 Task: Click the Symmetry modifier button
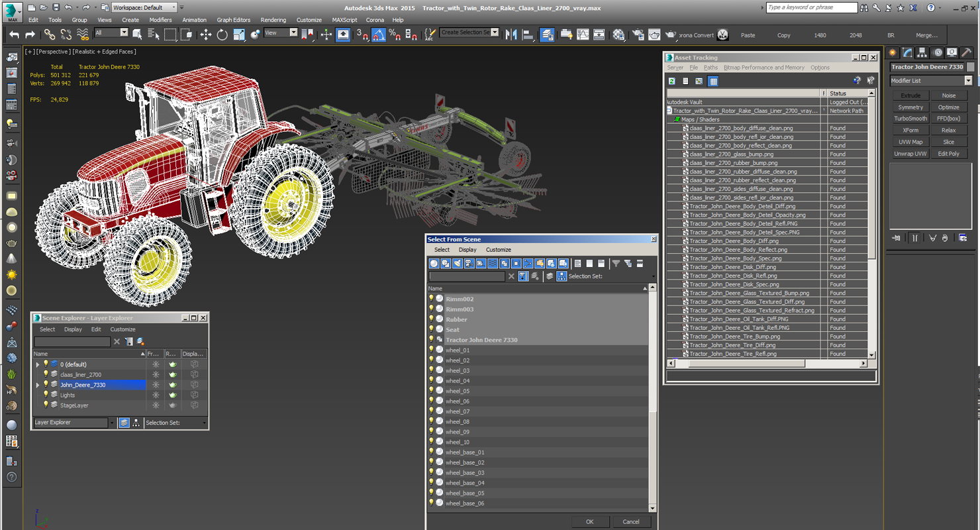tap(910, 107)
